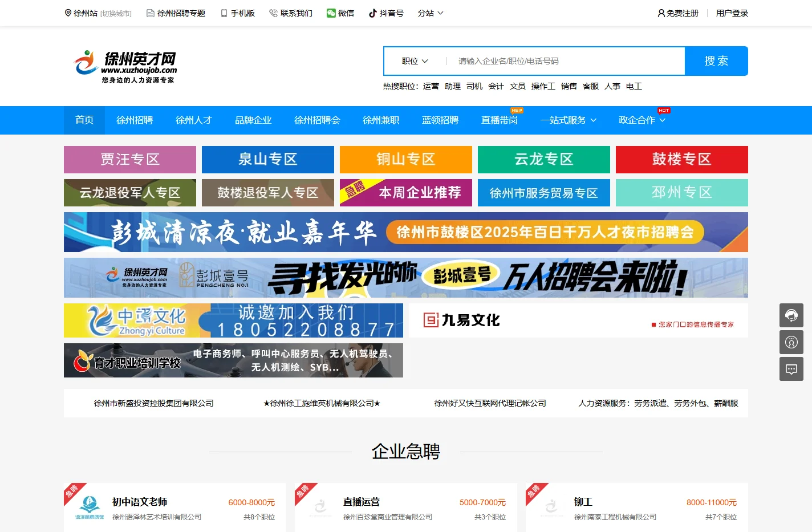Open the 徐州招聘会 navigation tab

click(x=317, y=120)
